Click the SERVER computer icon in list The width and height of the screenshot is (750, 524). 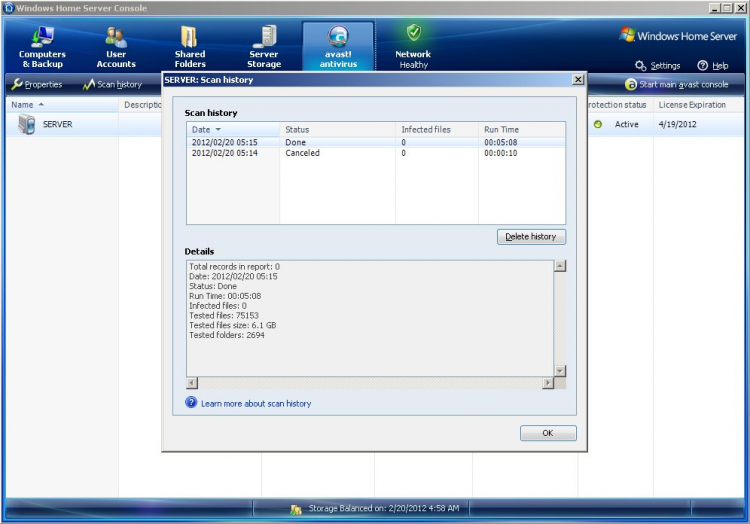(27, 124)
